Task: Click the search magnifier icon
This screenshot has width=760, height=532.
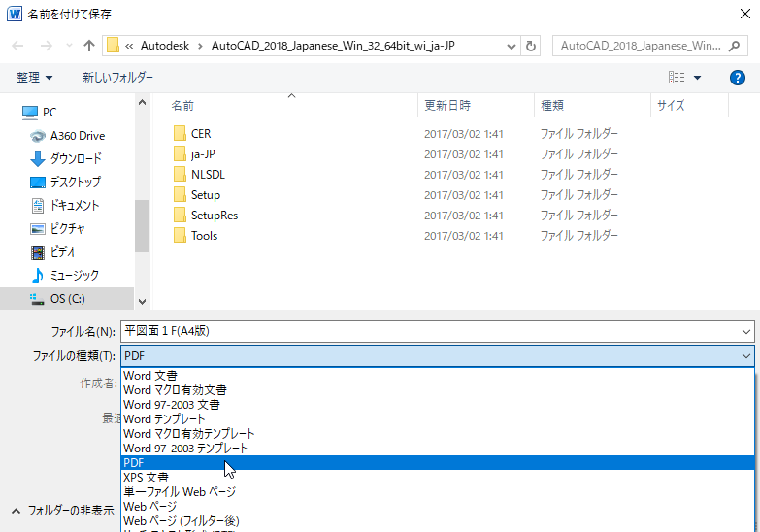Action: (x=735, y=46)
